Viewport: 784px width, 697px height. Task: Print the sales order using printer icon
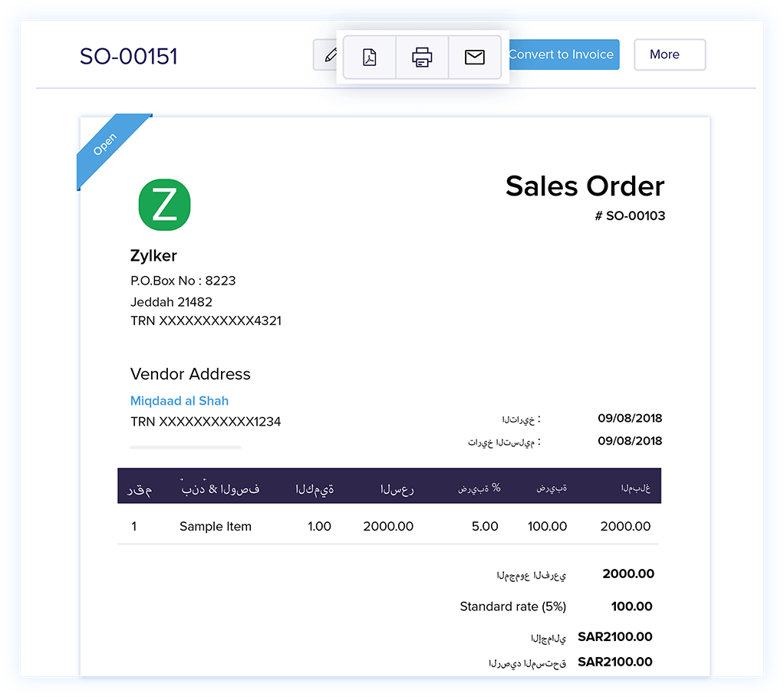(x=422, y=57)
